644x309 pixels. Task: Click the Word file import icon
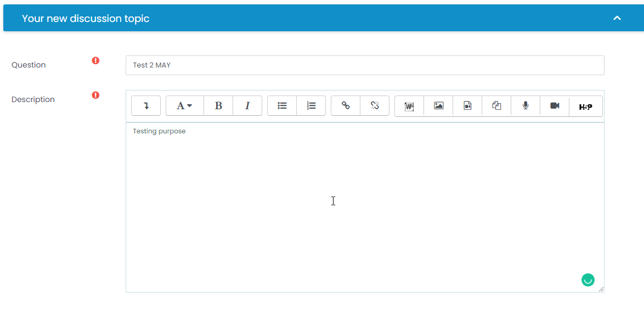[409, 106]
